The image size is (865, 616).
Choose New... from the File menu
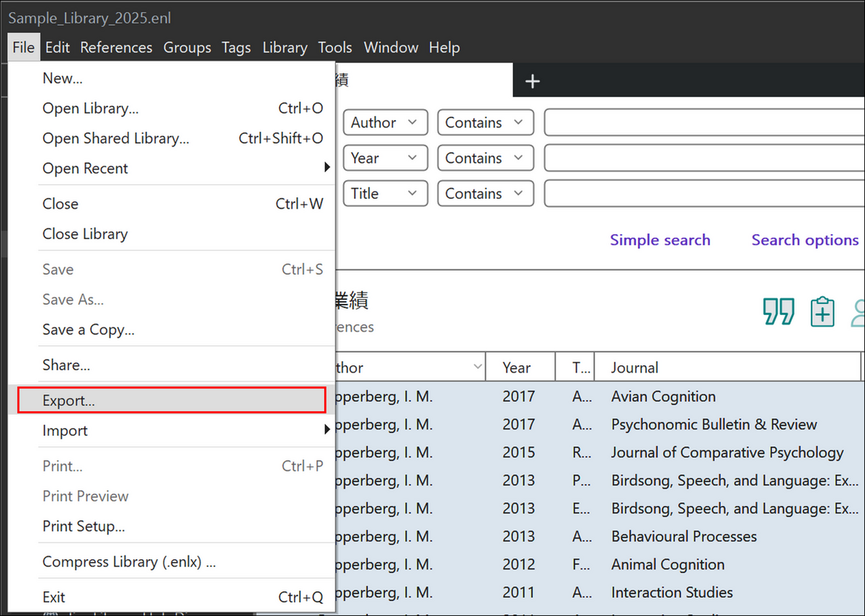172,78
